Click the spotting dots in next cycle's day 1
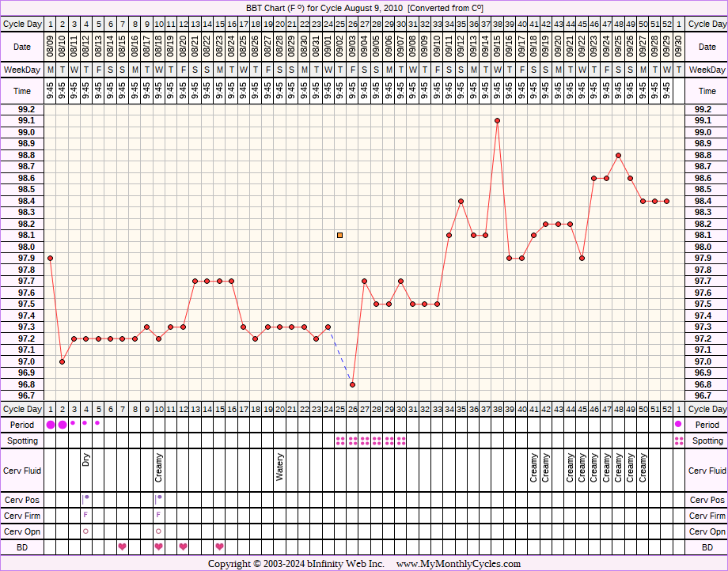728x571 pixels. click(x=678, y=441)
